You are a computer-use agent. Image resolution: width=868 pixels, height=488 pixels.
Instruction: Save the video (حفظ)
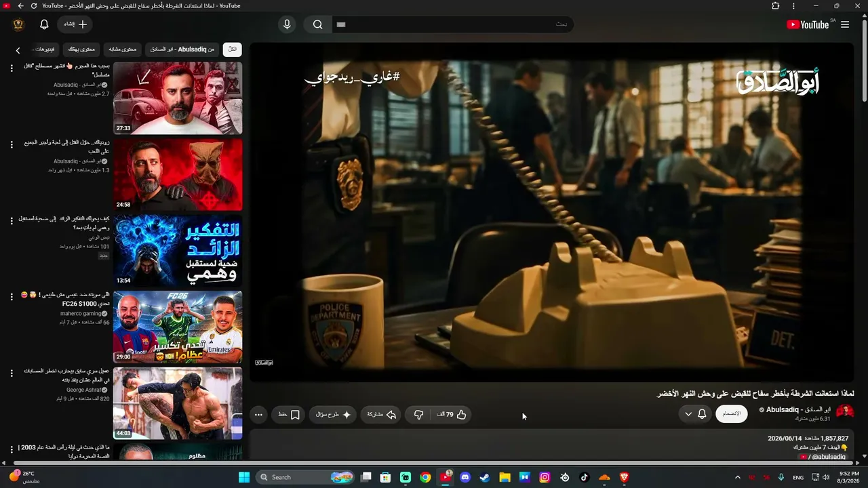coord(289,414)
